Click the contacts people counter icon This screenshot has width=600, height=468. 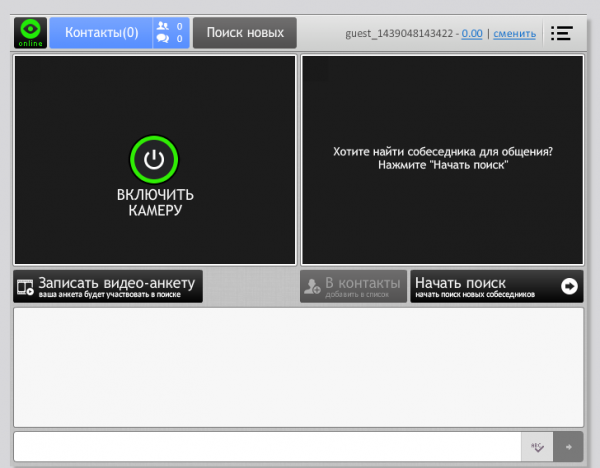(x=163, y=26)
